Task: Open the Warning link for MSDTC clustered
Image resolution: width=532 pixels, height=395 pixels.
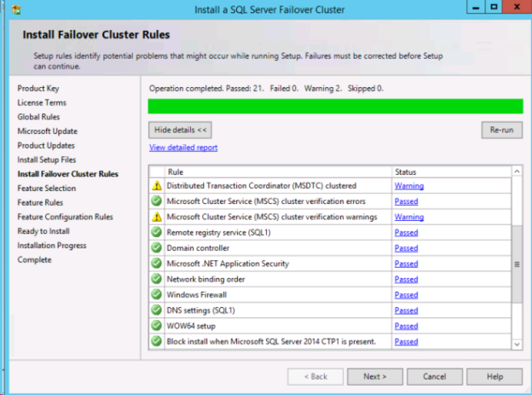Action: 409,186
